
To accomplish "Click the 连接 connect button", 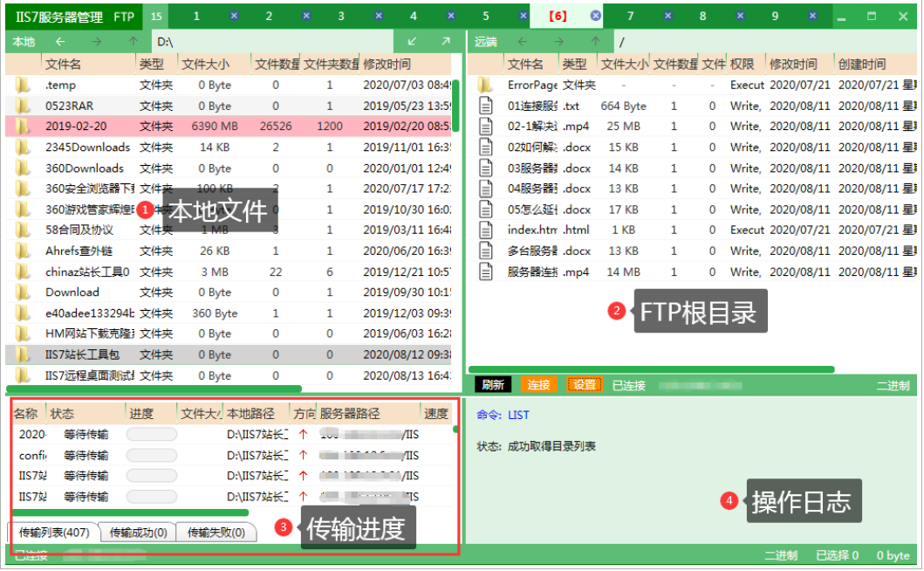I will click(x=539, y=385).
